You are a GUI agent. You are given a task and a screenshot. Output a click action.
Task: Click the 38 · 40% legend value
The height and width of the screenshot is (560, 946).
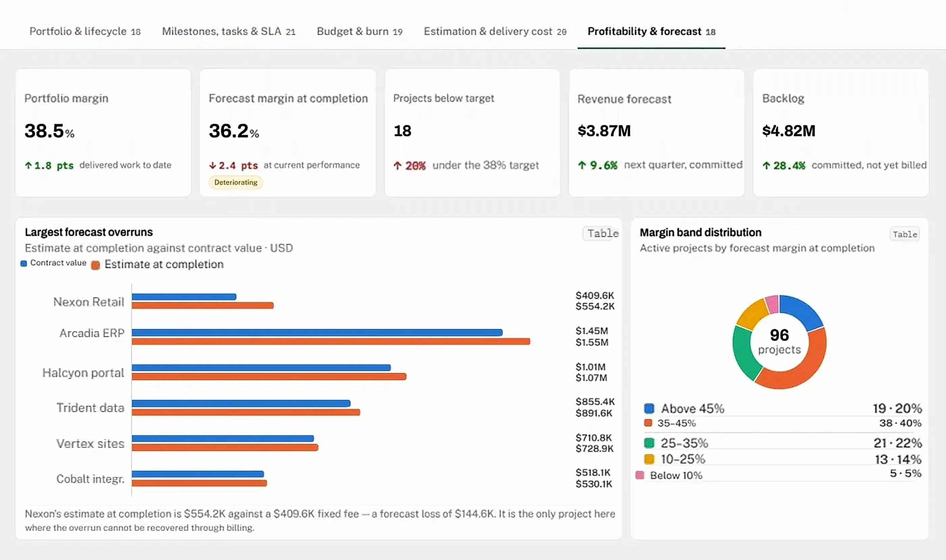pos(900,423)
